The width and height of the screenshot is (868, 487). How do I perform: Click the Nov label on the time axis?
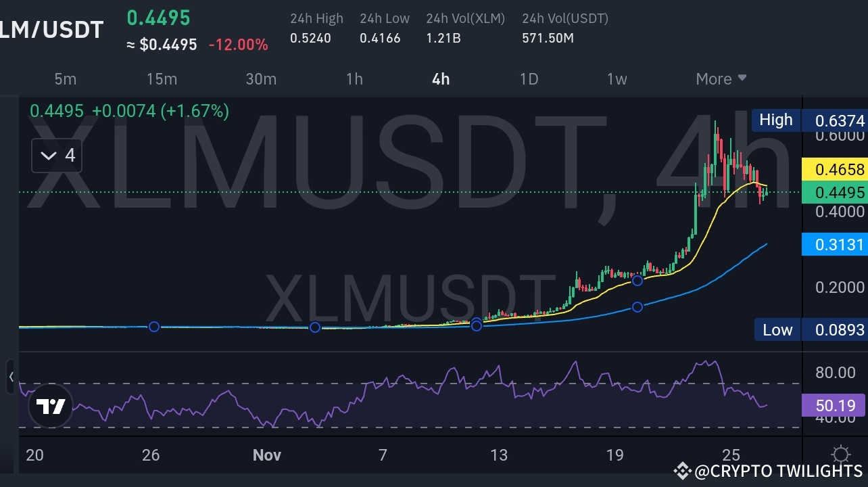(x=266, y=455)
